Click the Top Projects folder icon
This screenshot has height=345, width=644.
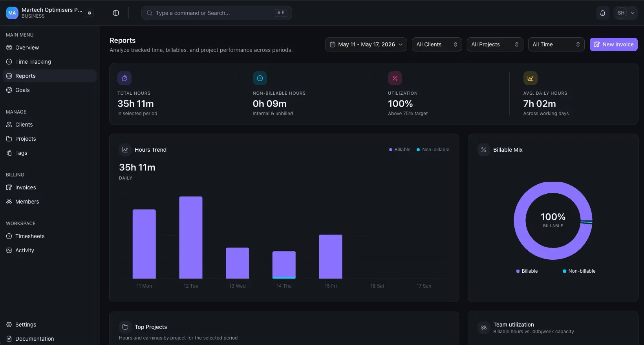125,327
